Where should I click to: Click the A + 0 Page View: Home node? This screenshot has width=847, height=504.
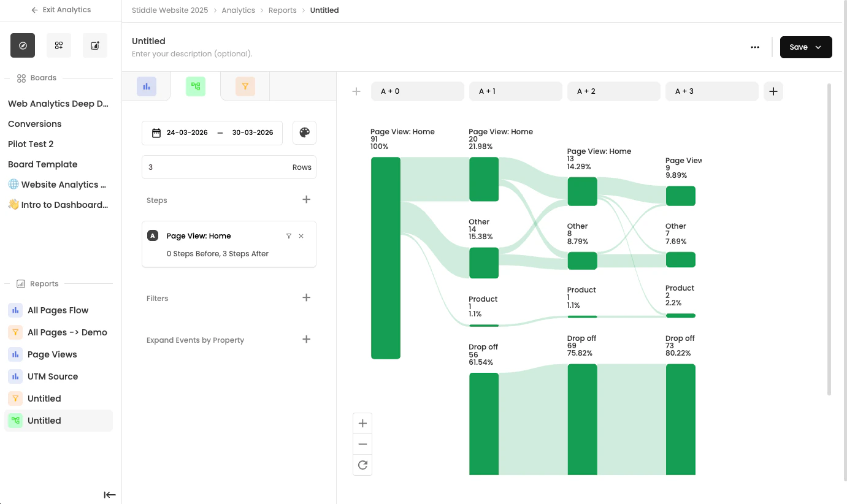click(x=386, y=258)
